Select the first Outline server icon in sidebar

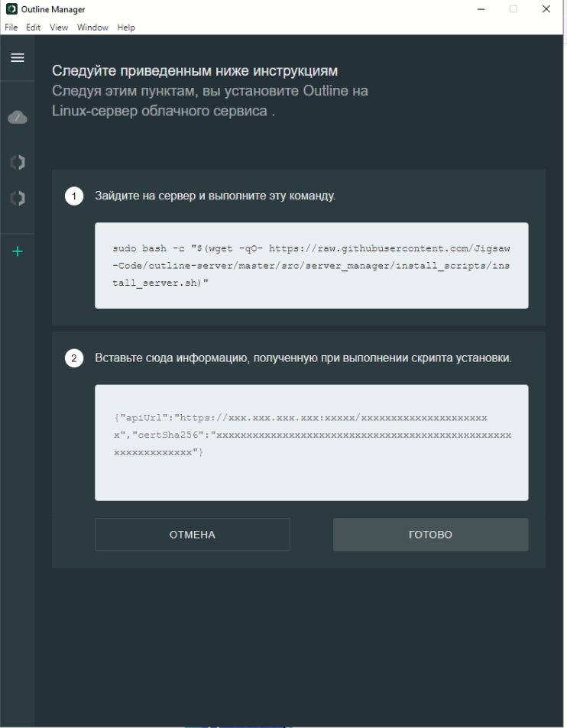(x=18, y=162)
